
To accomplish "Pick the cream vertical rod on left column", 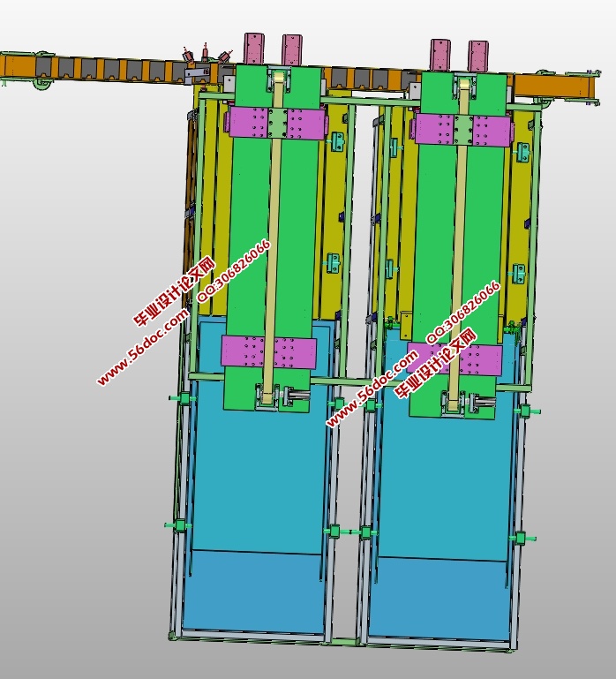I will point(274,240).
